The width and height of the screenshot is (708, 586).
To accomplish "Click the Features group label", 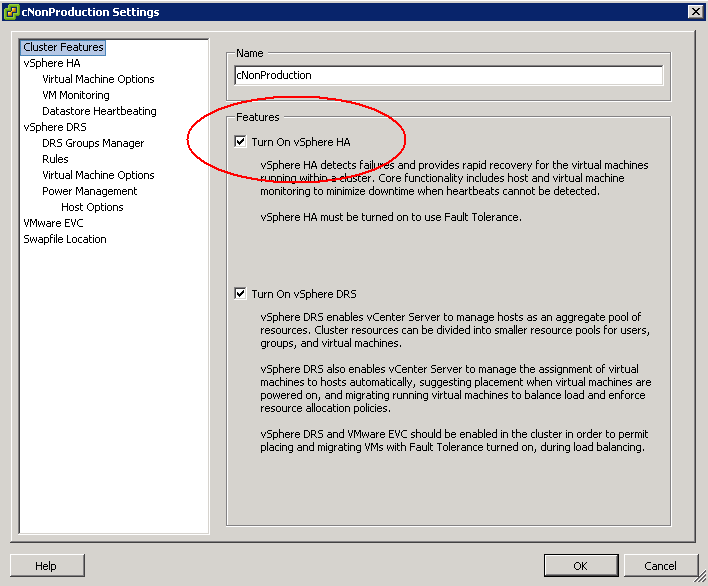I will [258, 117].
